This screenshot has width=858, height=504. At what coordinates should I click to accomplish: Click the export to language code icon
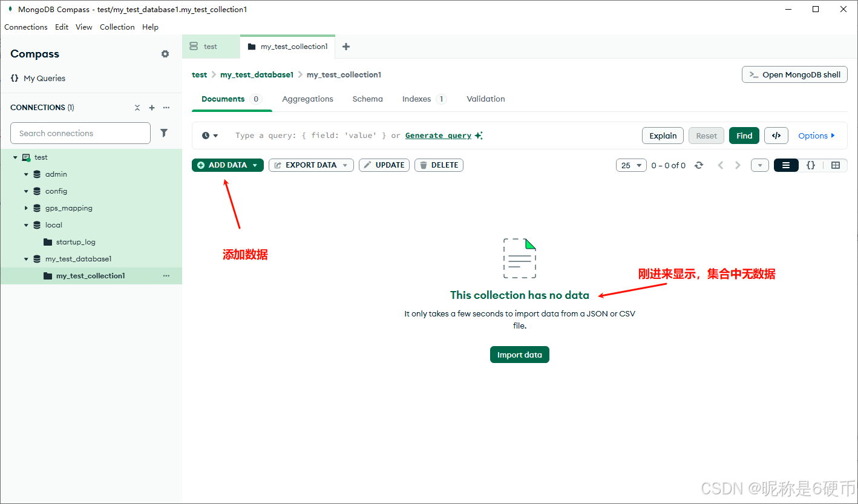[x=776, y=136]
